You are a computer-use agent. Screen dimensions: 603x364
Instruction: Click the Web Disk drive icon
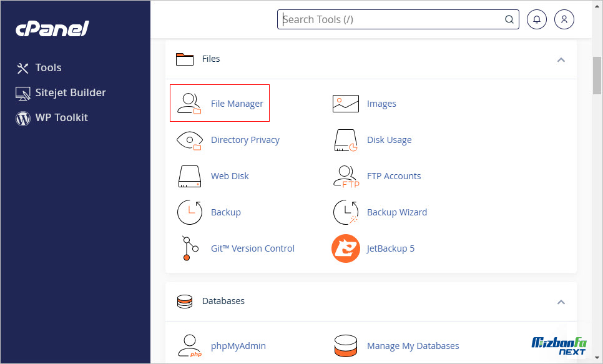click(190, 176)
